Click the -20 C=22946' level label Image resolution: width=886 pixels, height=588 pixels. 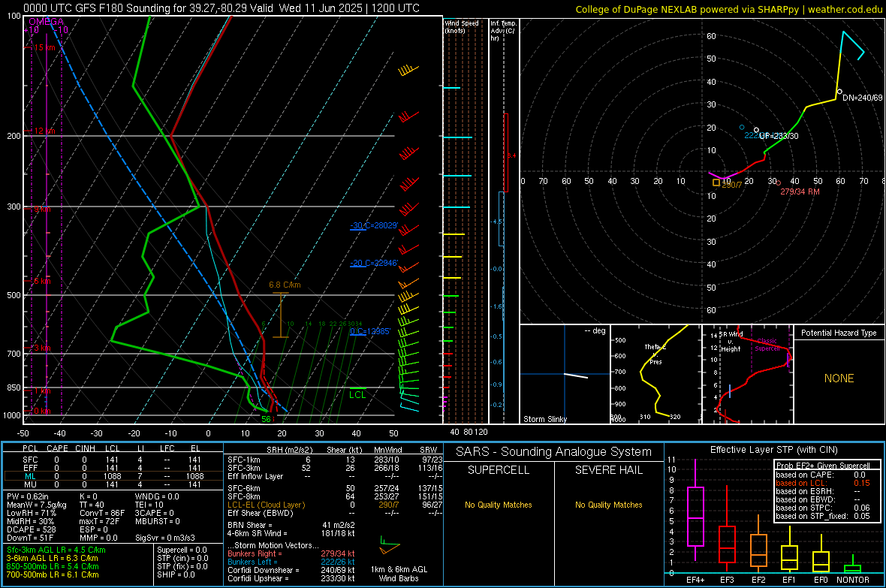click(374, 263)
